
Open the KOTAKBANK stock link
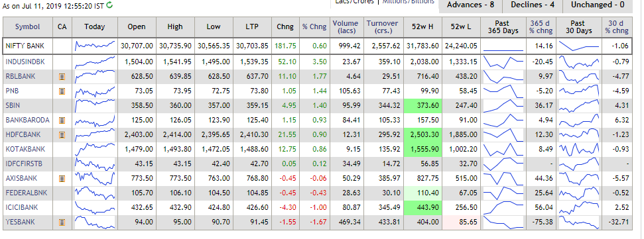(25, 149)
